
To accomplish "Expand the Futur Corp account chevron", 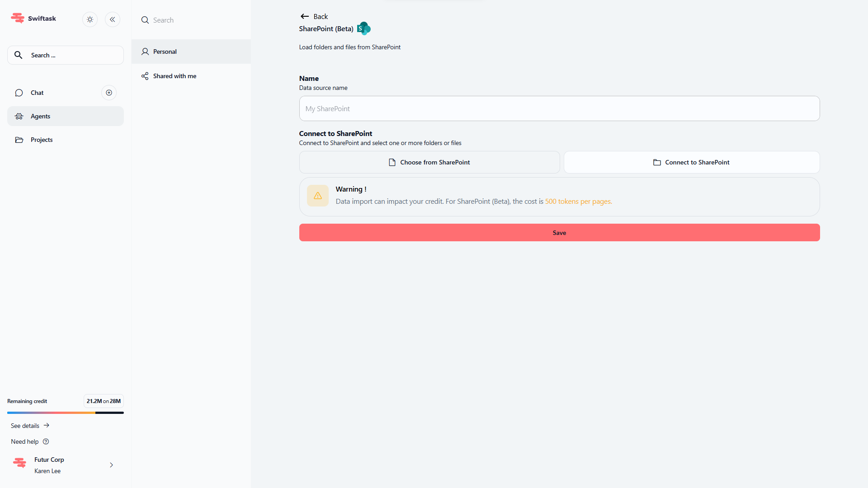I will [x=111, y=465].
